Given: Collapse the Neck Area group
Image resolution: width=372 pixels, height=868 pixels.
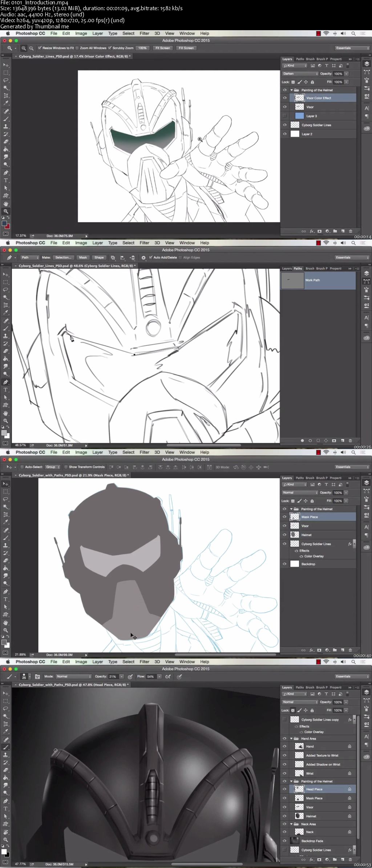Looking at the screenshot, I should pyautogui.click(x=291, y=824).
